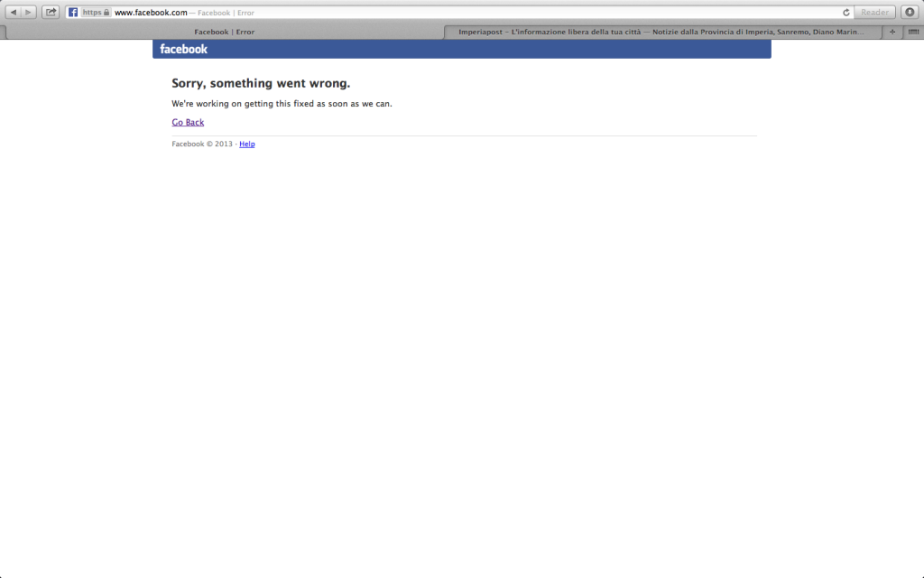This screenshot has width=924, height=578.
Task: Show all tabs view icon
Action: pos(913,32)
